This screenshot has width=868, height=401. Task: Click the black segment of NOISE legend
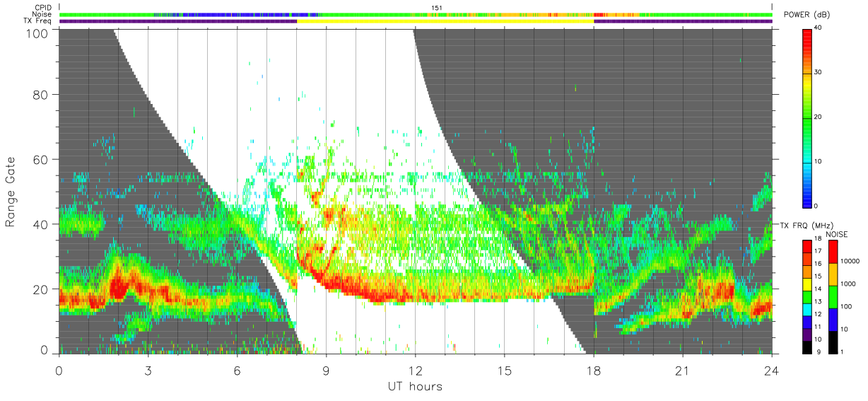833,342
